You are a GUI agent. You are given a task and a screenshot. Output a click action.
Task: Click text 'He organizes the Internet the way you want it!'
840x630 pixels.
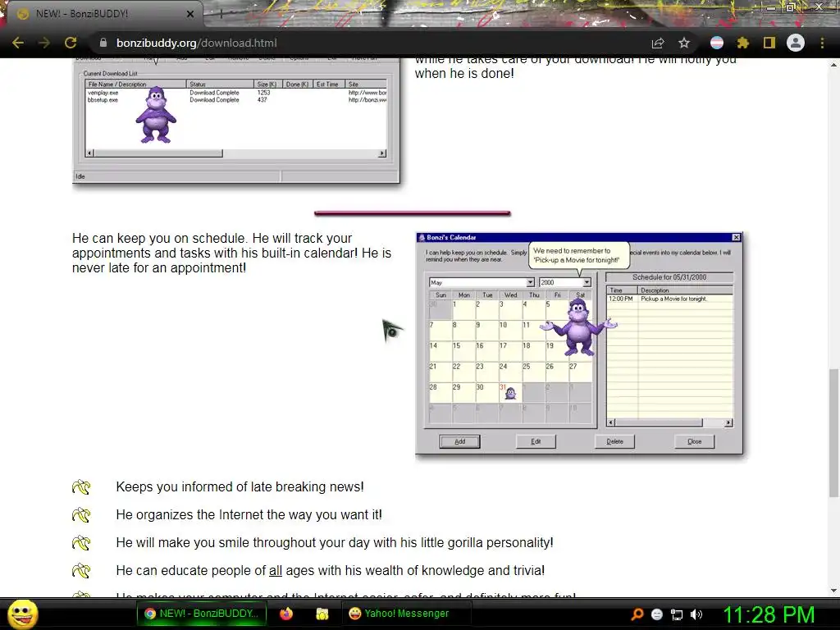point(249,515)
